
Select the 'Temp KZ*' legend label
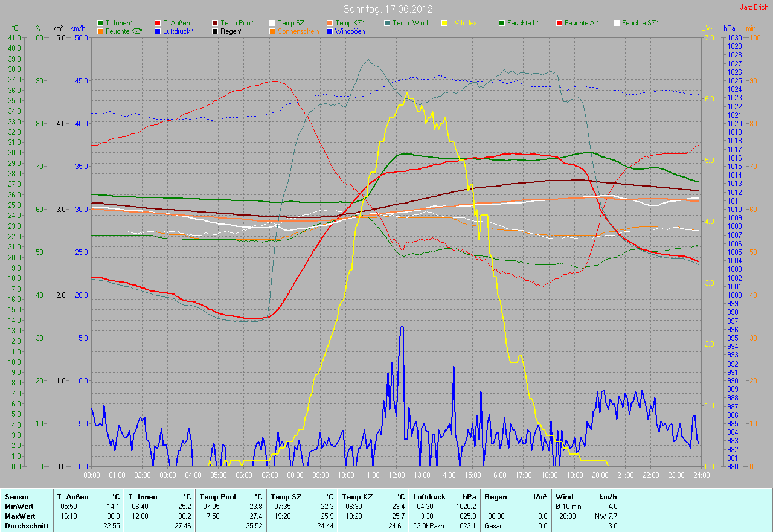(x=350, y=23)
